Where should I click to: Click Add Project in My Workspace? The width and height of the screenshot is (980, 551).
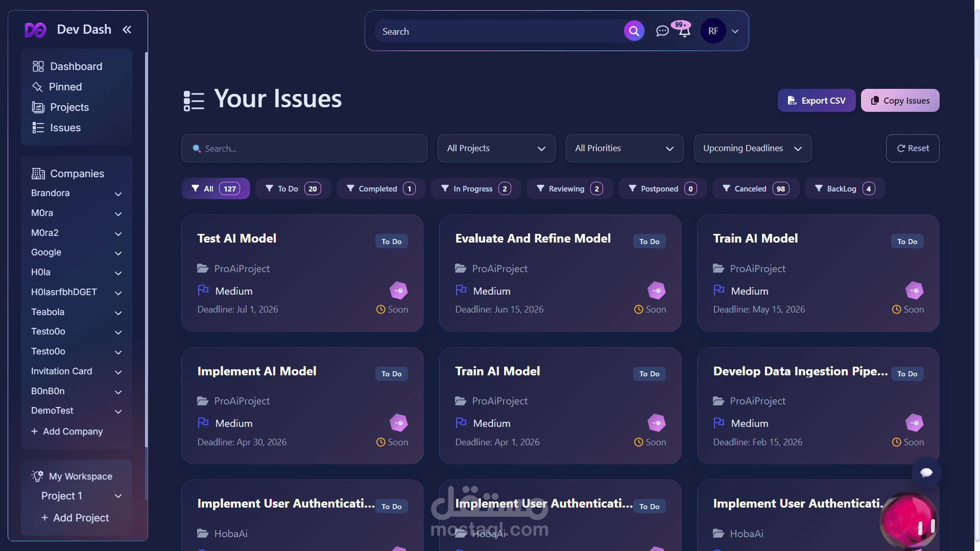[75, 518]
